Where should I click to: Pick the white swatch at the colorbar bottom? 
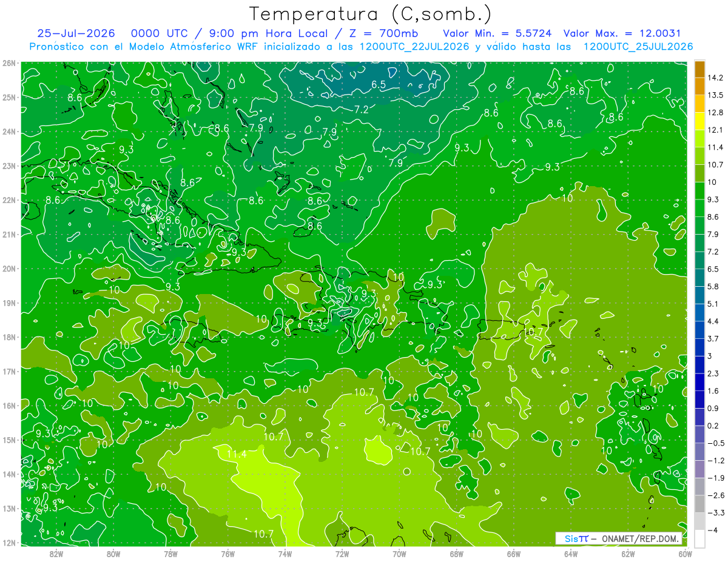point(699,538)
